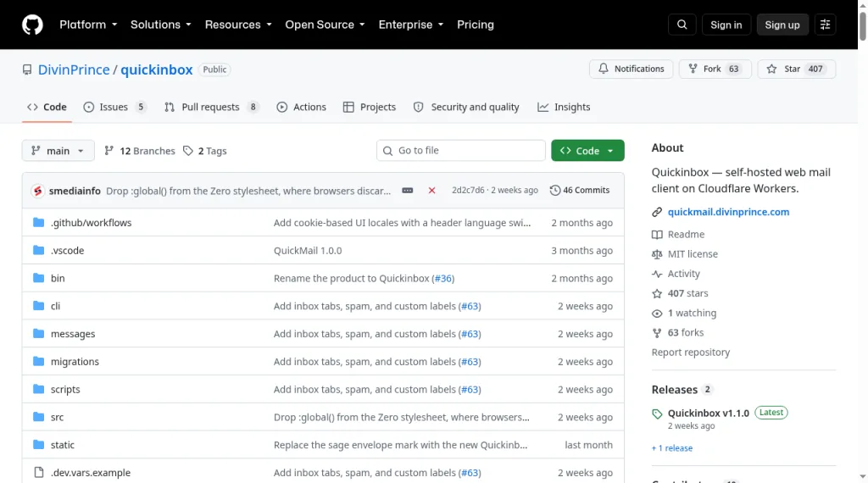Click the folder icon for bin
868x483 pixels.
pyautogui.click(x=38, y=278)
